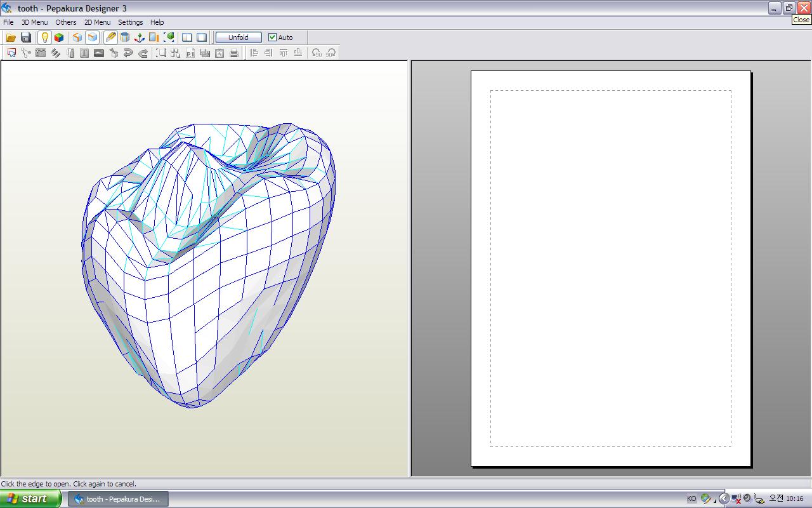Select the T text input tool
Screen dimensions: 812x508
pos(84,53)
